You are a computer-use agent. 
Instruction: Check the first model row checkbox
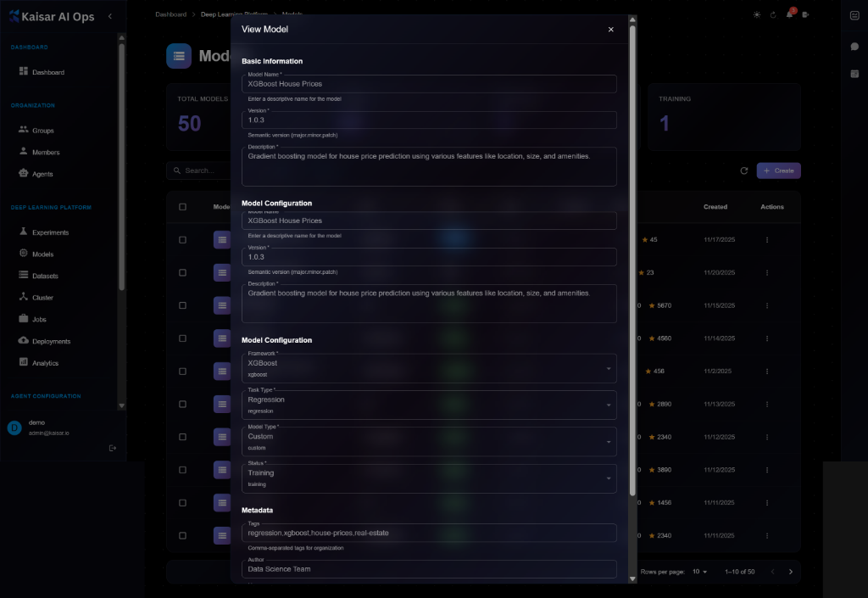coord(182,240)
